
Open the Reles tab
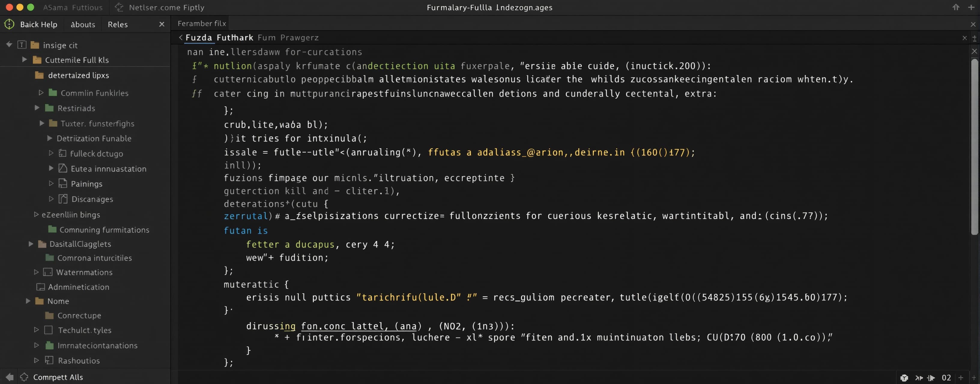coord(118,24)
